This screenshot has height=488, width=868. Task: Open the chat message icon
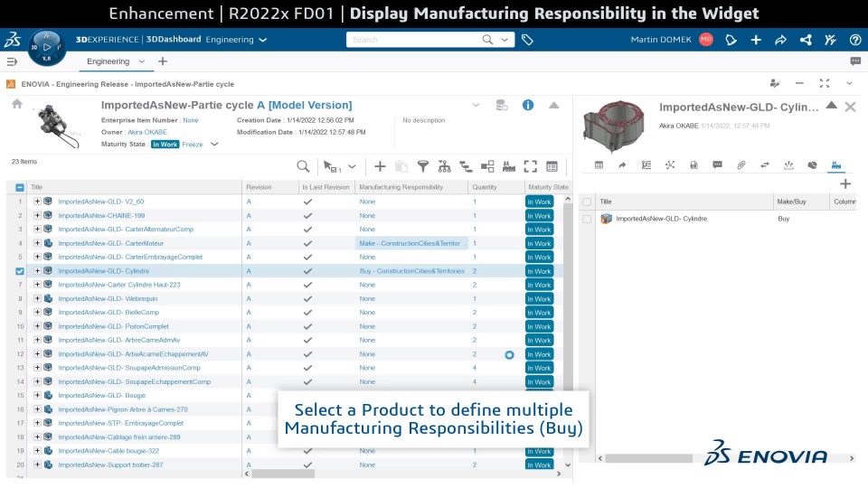point(855,61)
